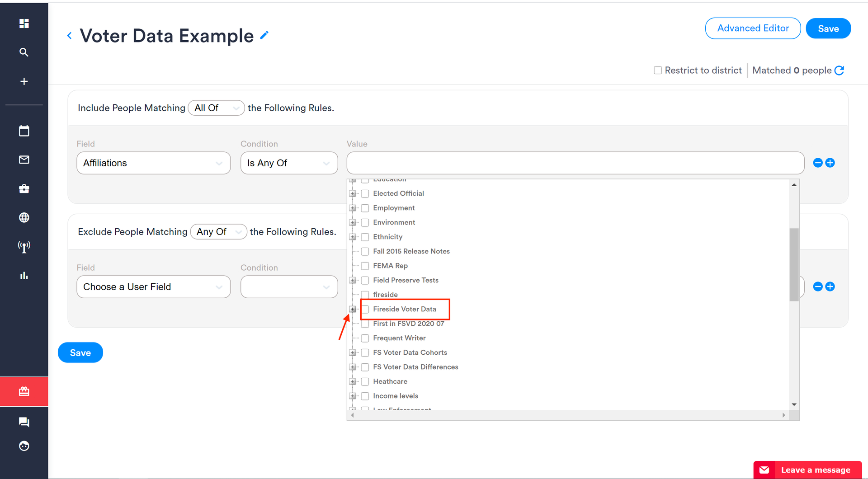Enable Restrict to district checkbox
This screenshot has height=479, width=868.
tap(658, 70)
